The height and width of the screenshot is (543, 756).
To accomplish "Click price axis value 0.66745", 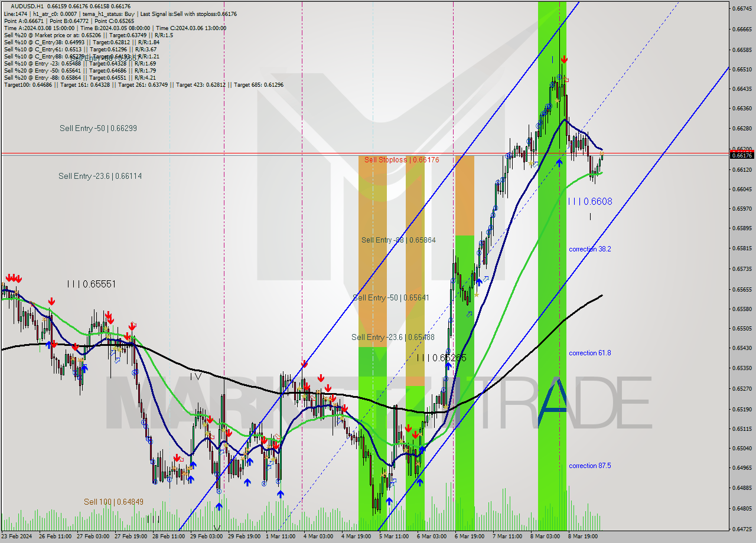I will pyautogui.click(x=742, y=8).
